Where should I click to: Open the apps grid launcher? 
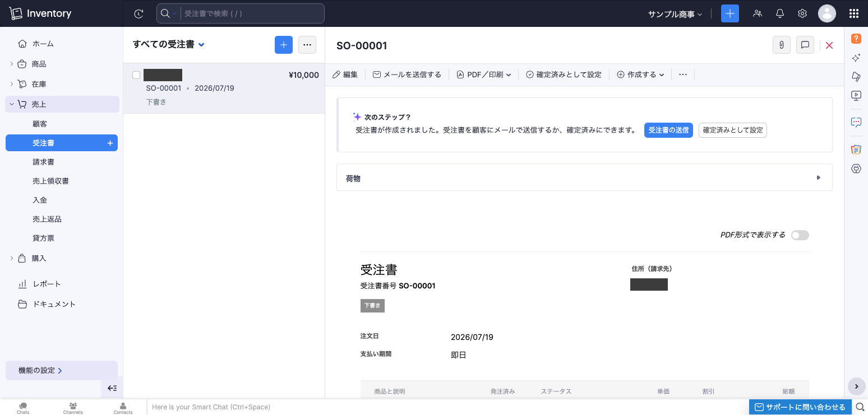(x=854, y=13)
